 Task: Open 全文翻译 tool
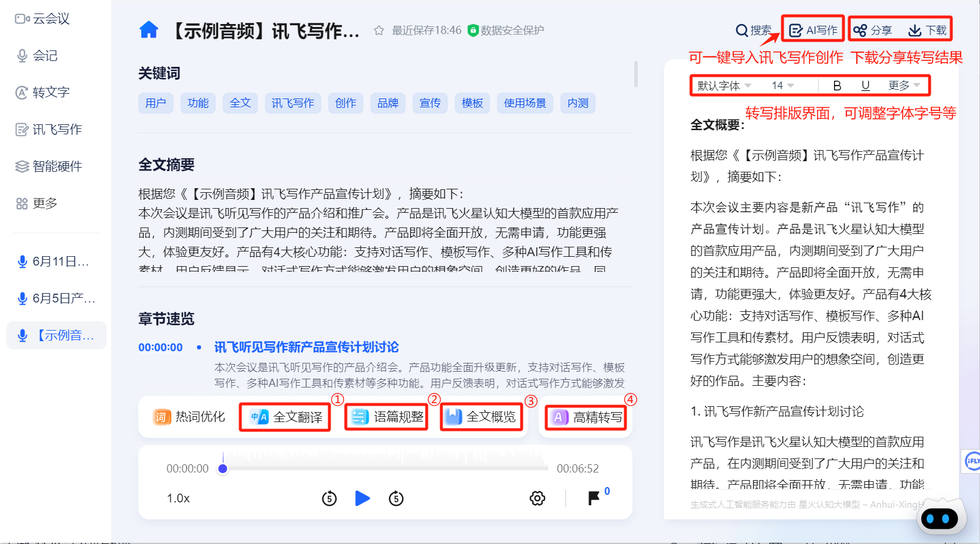pos(285,417)
